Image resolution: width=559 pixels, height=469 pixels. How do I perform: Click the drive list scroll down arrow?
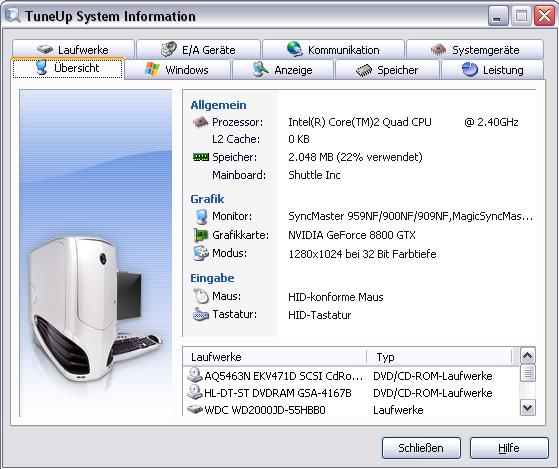(x=528, y=407)
